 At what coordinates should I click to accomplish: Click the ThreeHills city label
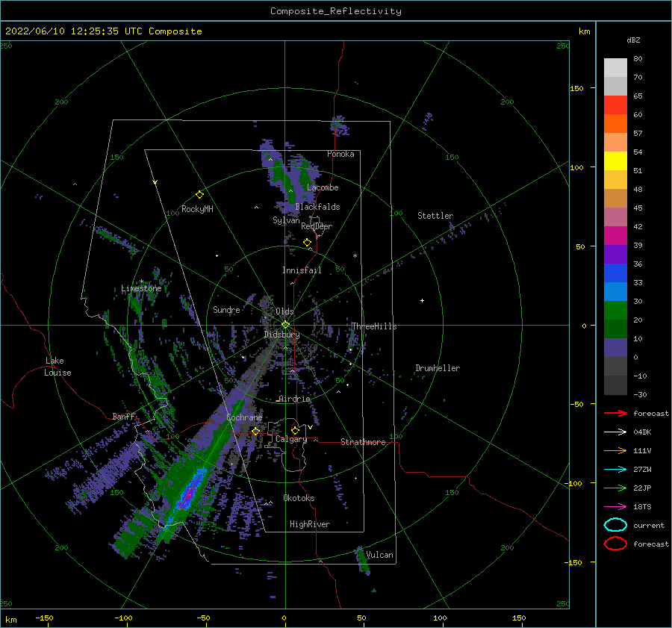point(374,326)
